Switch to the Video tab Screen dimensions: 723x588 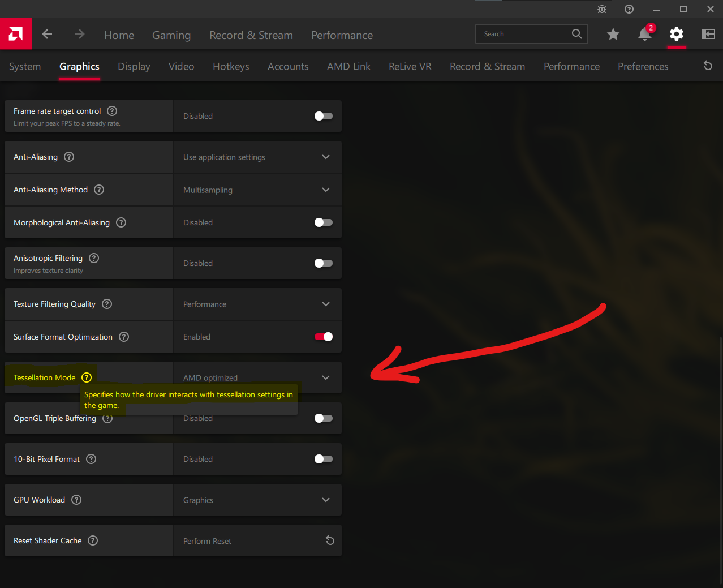(x=182, y=66)
